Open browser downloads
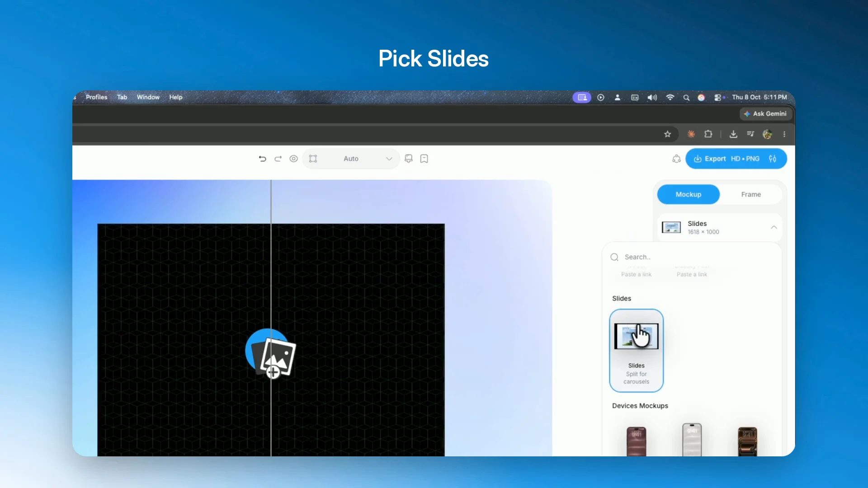Screen dimensions: 868x488 pos(733,134)
